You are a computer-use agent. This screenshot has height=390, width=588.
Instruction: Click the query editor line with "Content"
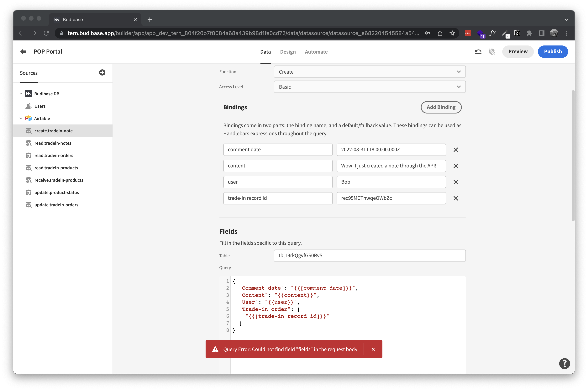[x=279, y=295]
